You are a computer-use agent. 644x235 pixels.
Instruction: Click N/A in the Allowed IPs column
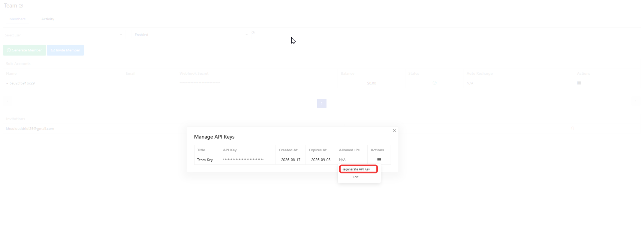pos(342,160)
